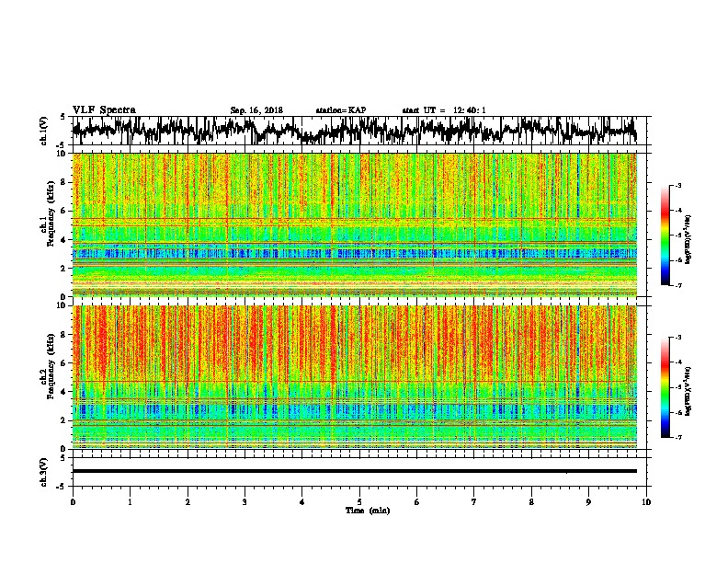Click the 'start UT = 12:40: 1' text
This screenshot has width=728, height=563.
pos(444,110)
